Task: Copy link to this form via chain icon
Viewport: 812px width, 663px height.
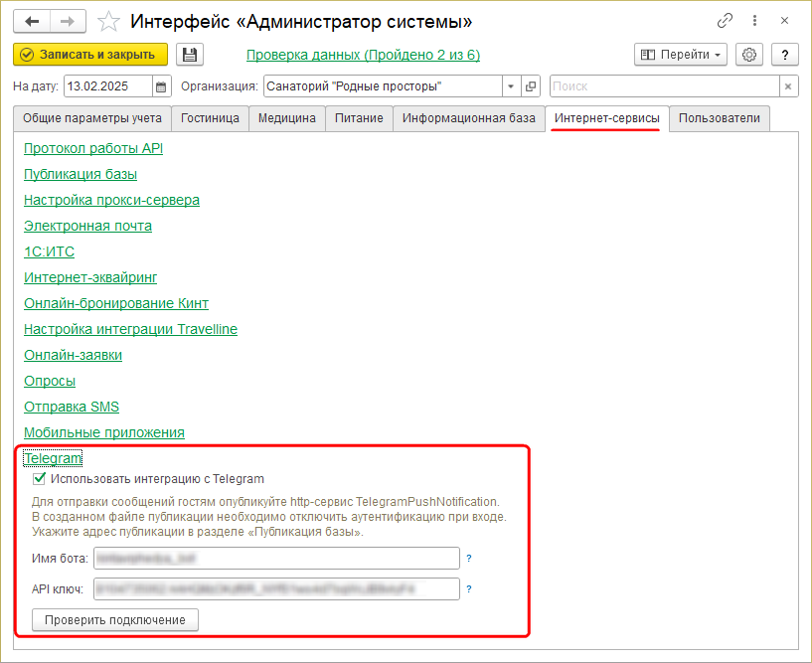Action: [x=725, y=21]
